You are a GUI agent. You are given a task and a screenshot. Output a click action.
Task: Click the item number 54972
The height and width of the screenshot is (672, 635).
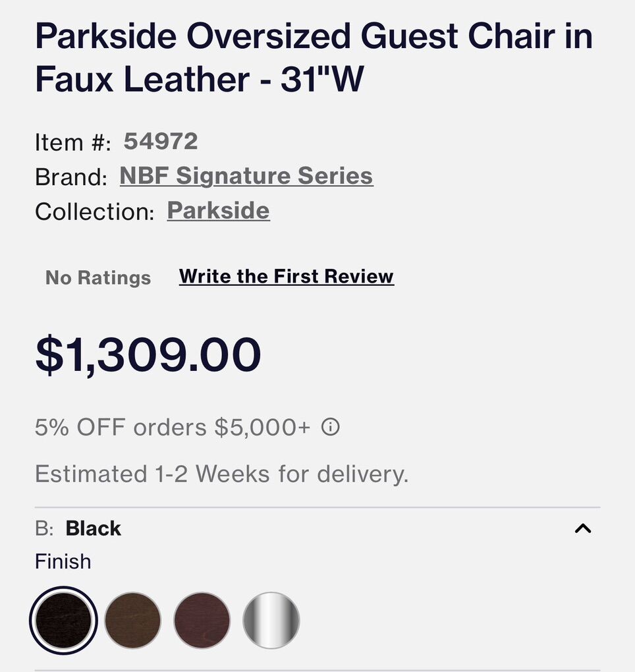[x=161, y=141]
